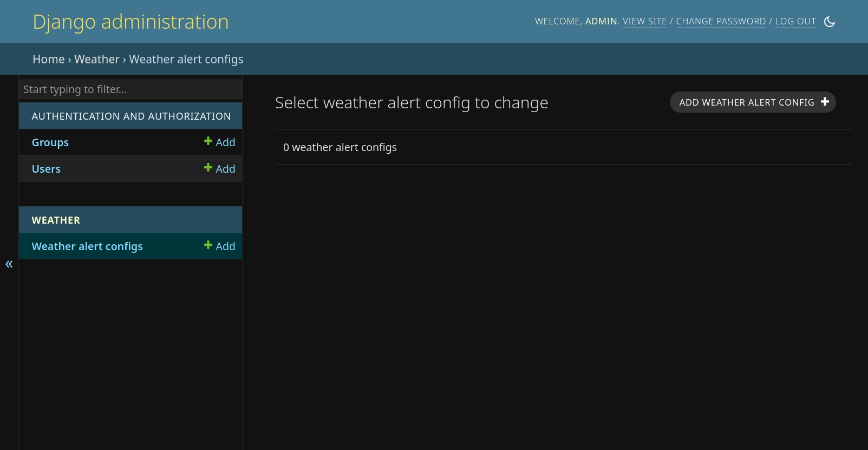Focus the sidebar filter input field
The height and width of the screenshot is (450, 868).
130,89
